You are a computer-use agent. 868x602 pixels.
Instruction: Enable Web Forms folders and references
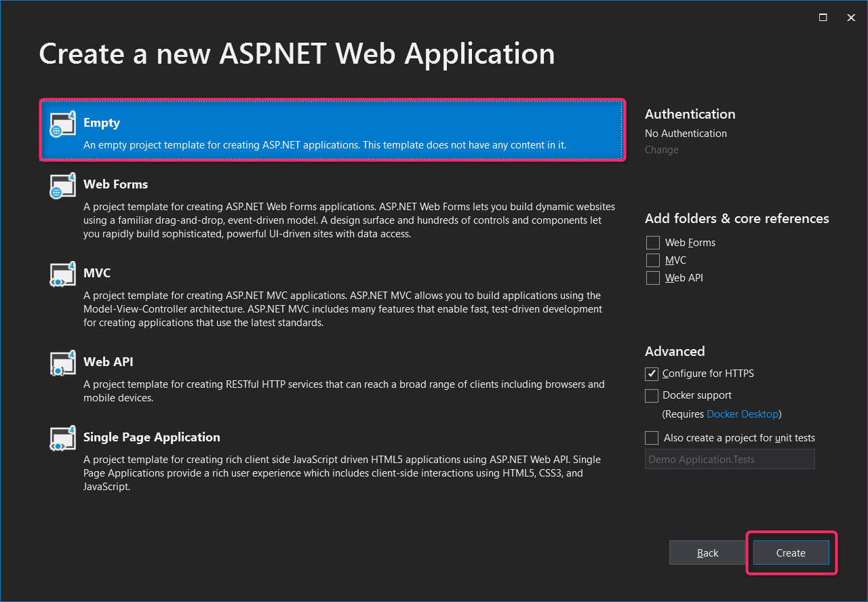click(x=653, y=243)
